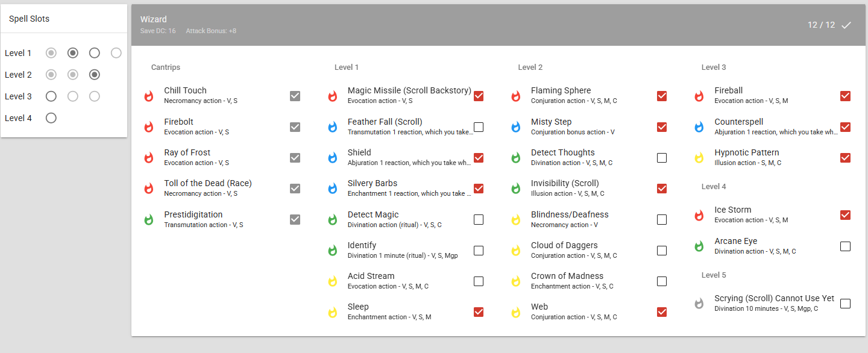Uncheck the Fireball checkbox
The width and height of the screenshot is (868, 353).
click(x=845, y=96)
